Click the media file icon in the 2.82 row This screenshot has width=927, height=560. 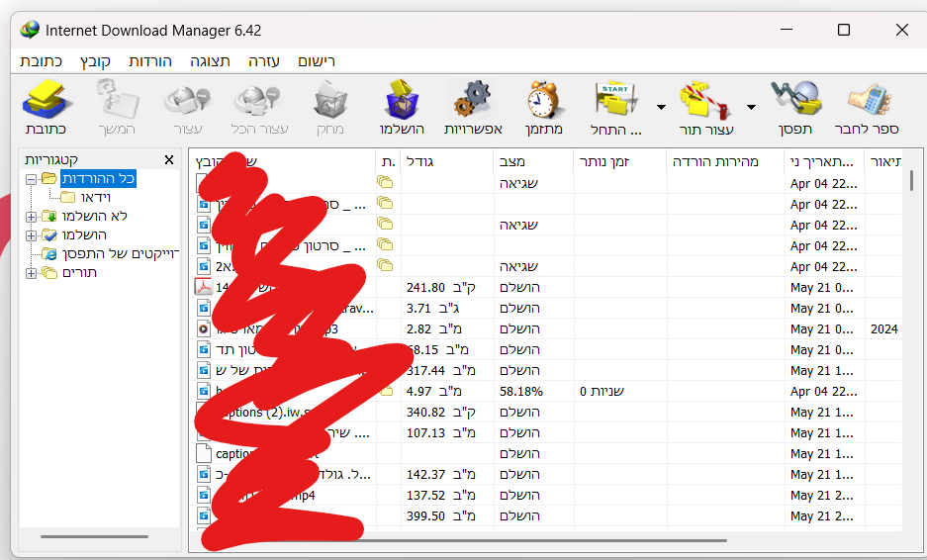204,328
